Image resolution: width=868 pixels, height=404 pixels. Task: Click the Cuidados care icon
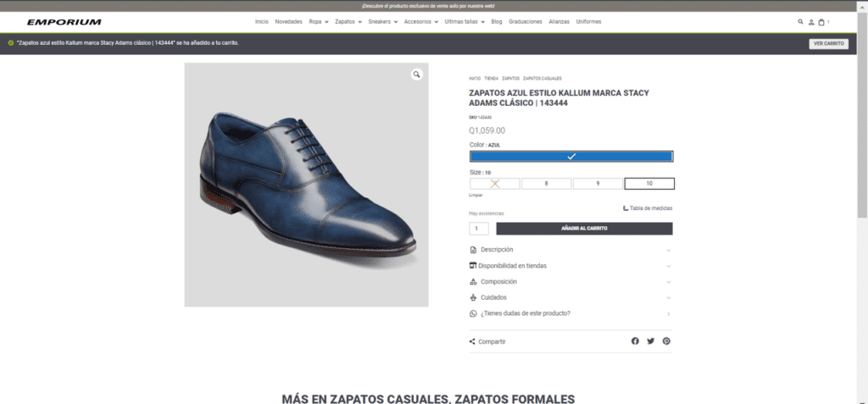point(473,297)
